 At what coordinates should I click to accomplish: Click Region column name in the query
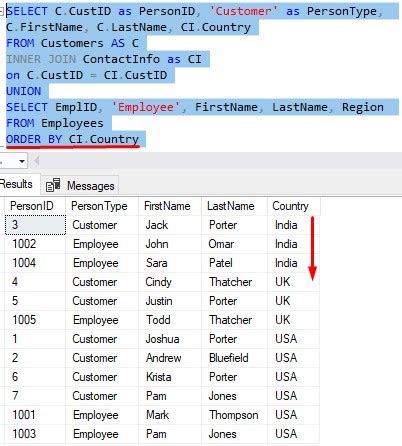(x=363, y=107)
